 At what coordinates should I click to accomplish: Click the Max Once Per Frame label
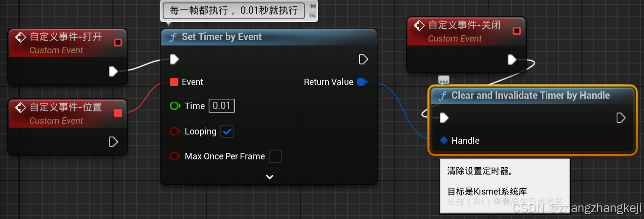point(225,156)
